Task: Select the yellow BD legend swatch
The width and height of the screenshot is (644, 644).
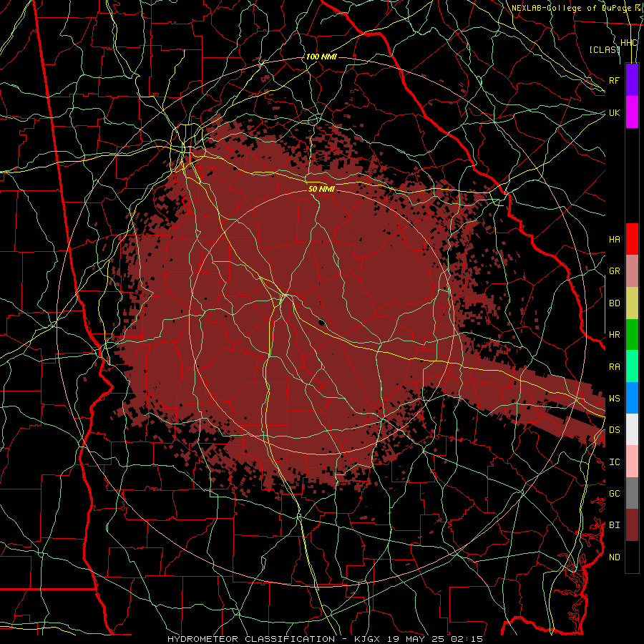Action: pyautogui.click(x=632, y=303)
